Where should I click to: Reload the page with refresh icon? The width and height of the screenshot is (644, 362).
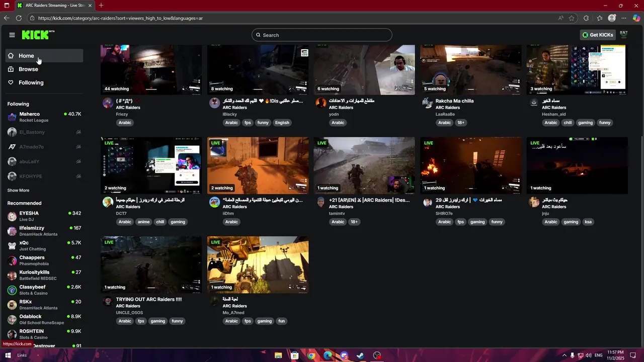coord(19,18)
